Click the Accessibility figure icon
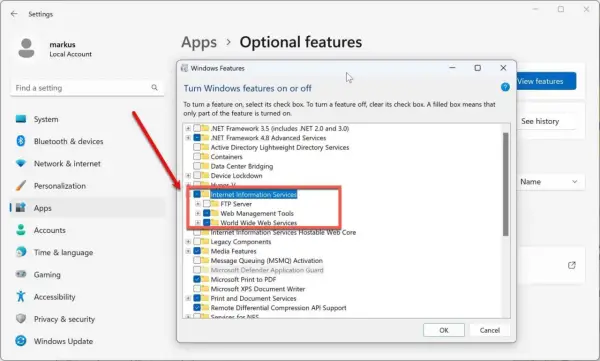 pyautogui.click(x=21, y=297)
